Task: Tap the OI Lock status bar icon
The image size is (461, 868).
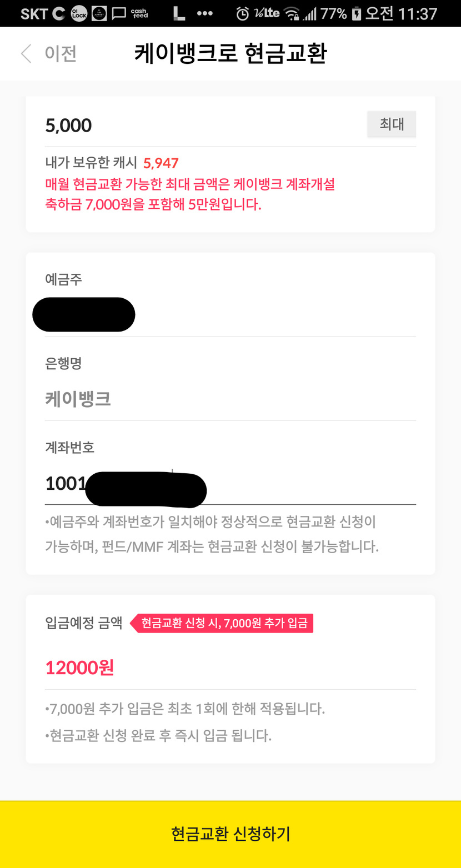Action: 79,13
